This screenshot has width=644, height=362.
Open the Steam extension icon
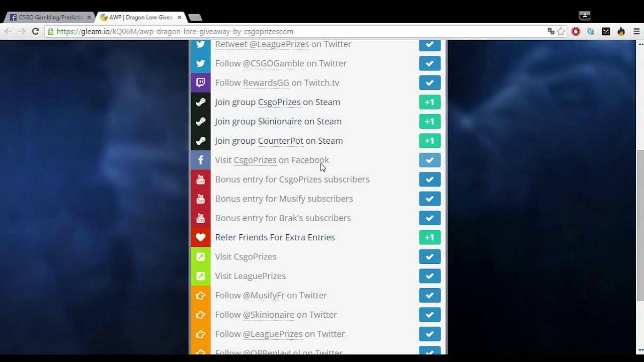(606, 31)
